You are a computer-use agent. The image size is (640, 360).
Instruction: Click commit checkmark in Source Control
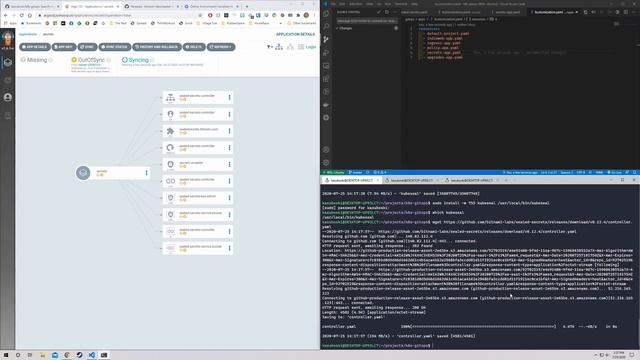(x=379, y=12)
